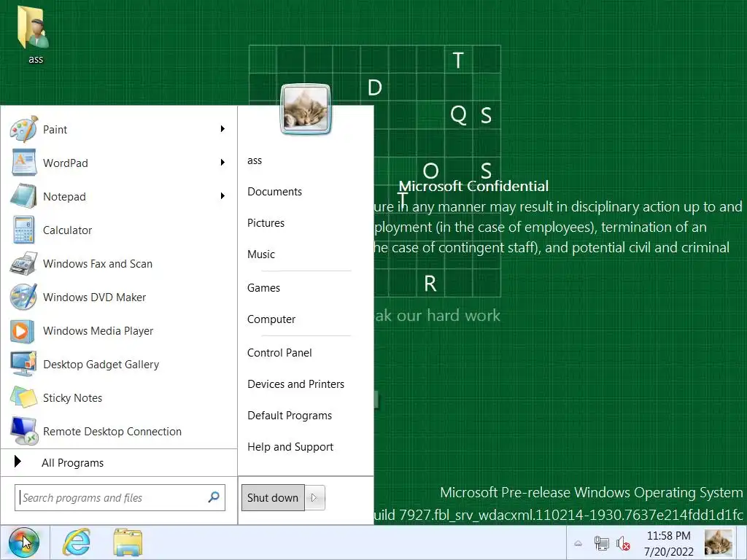The image size is (747, 560).
Task: Launch Windows Media Player icon
Action: [x=23, y=331]
